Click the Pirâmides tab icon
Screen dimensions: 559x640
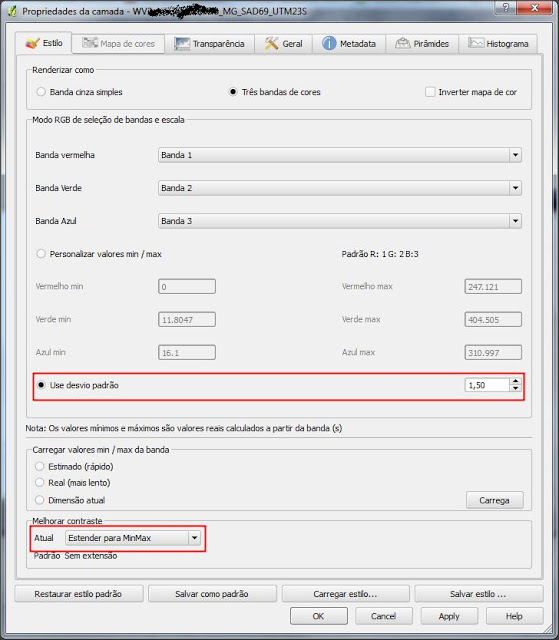402,43
